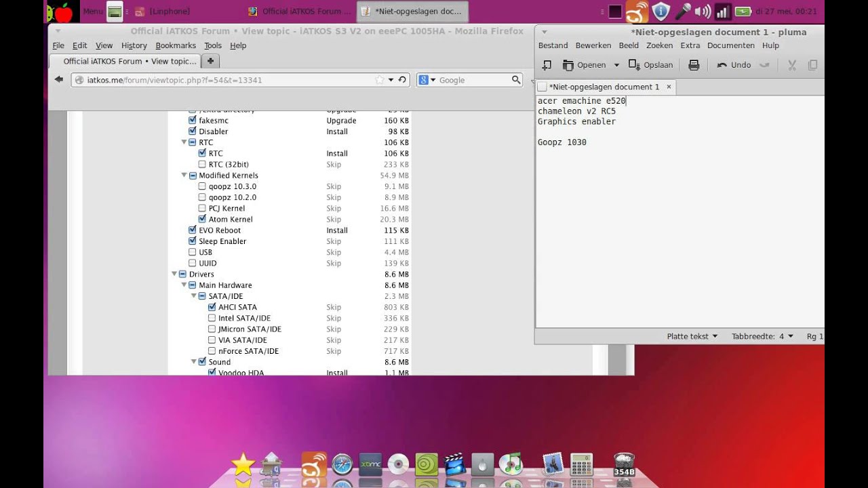
Task: Enable the qoopz 10.3.0 kernel checkbox
Action: (202, 186)
